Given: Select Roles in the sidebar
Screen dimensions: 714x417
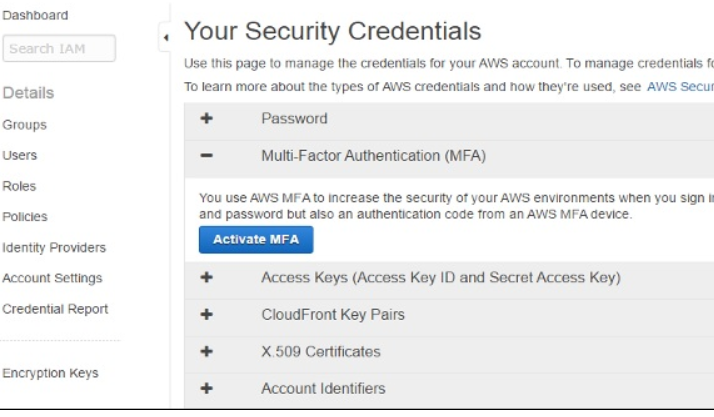Looking at the screenshot, I should pos(20,186).
